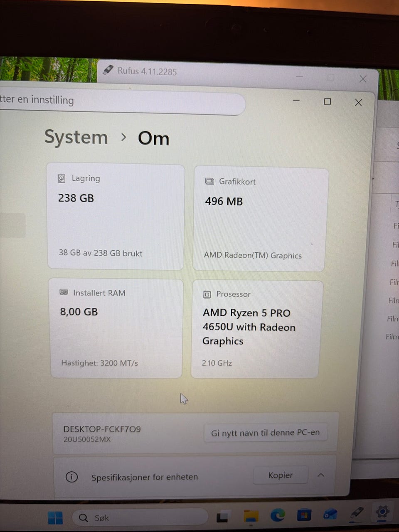The width and height of the screenshot is (399, 532).
Task: Select the DESKTOP-FCKF7O9 device name
Action: 102,429
